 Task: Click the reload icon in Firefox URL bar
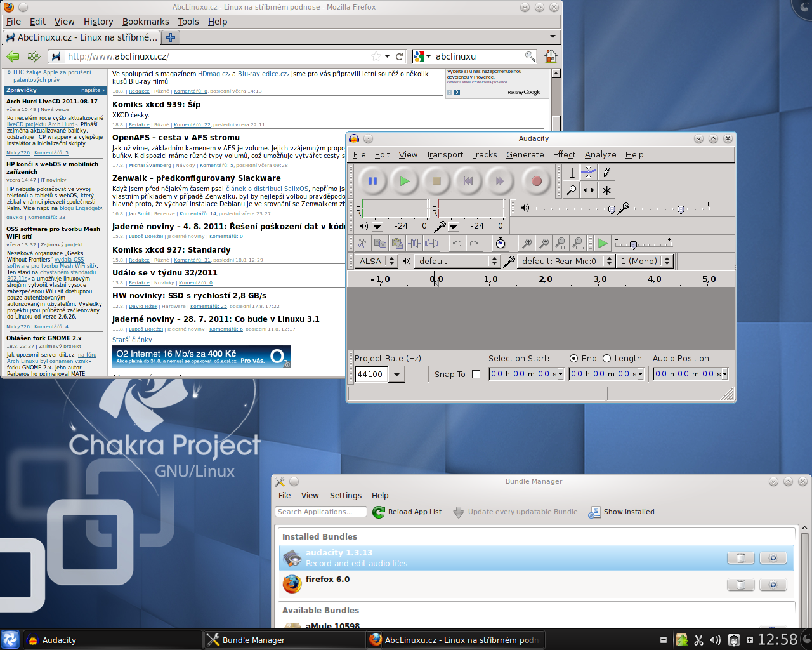tap(399, 56)
